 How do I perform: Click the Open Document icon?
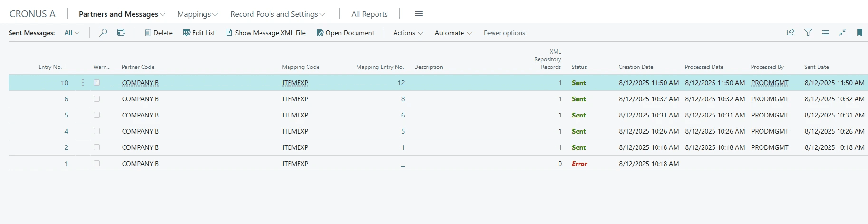pyautogui.click(x=320, y=33)
